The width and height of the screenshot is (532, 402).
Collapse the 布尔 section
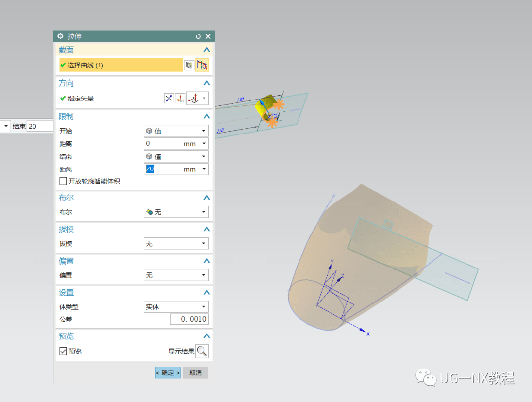(x=206, y=198)
